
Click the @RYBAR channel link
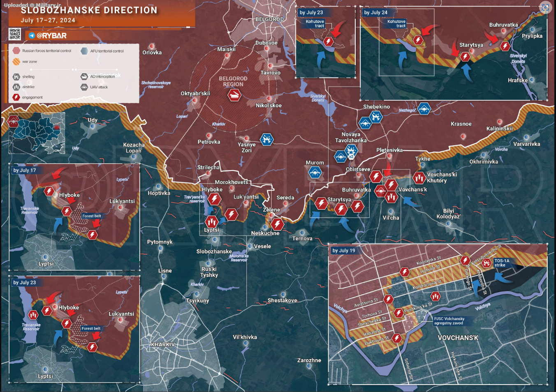pyautogui.click(x=51, y=36)
